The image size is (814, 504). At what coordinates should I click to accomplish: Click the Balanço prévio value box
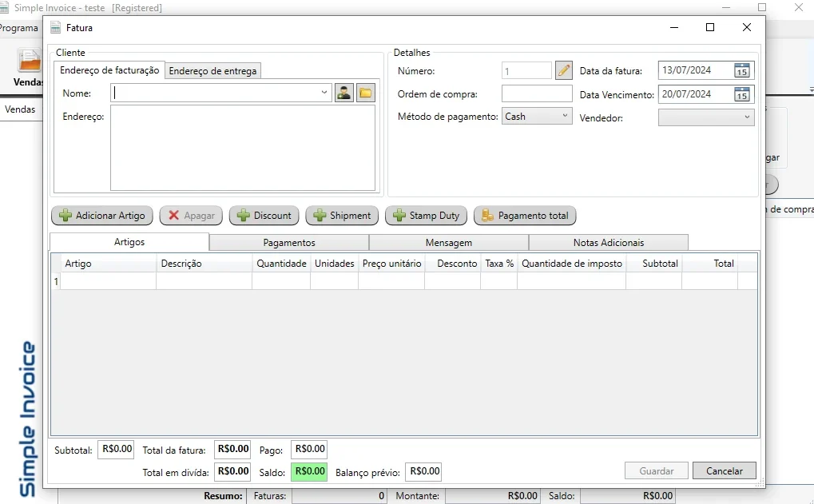[423, 471]
